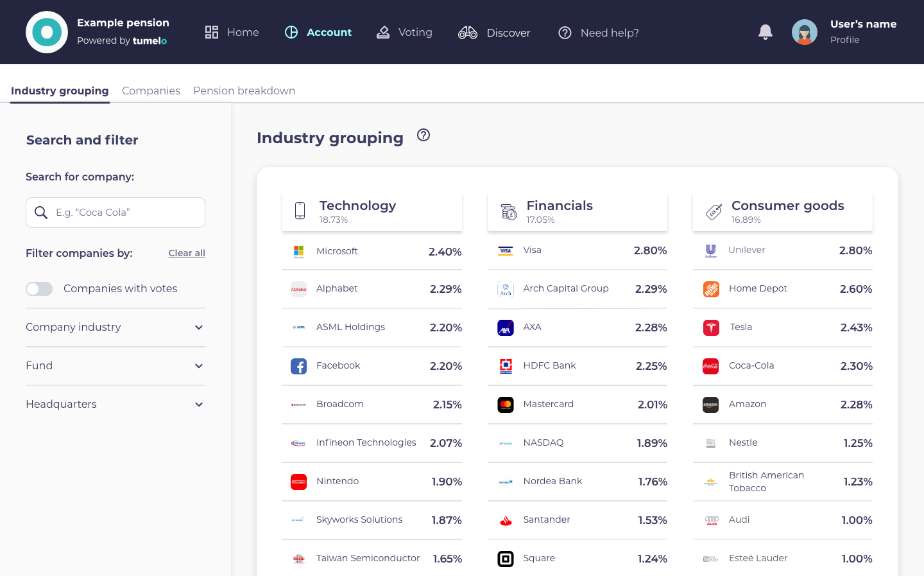This screenshot has width=924, height=576.
Task: Click the Technology category header
Action: tap(372, 211)
